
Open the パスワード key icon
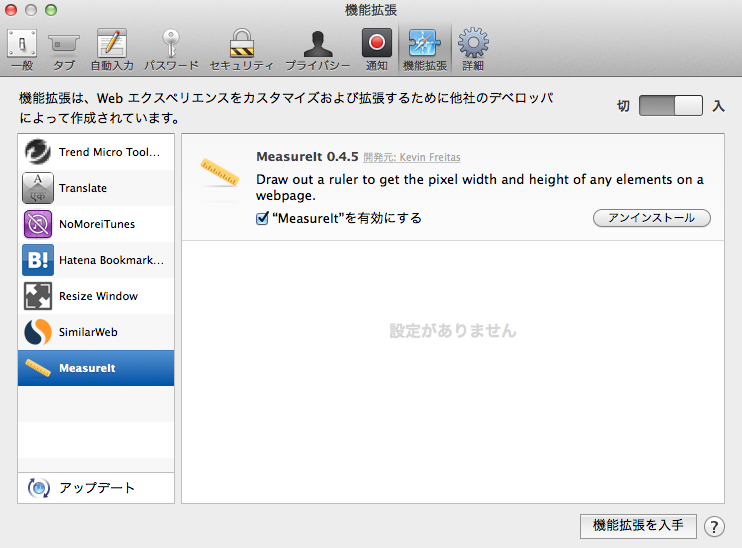(x=171, y=43)
